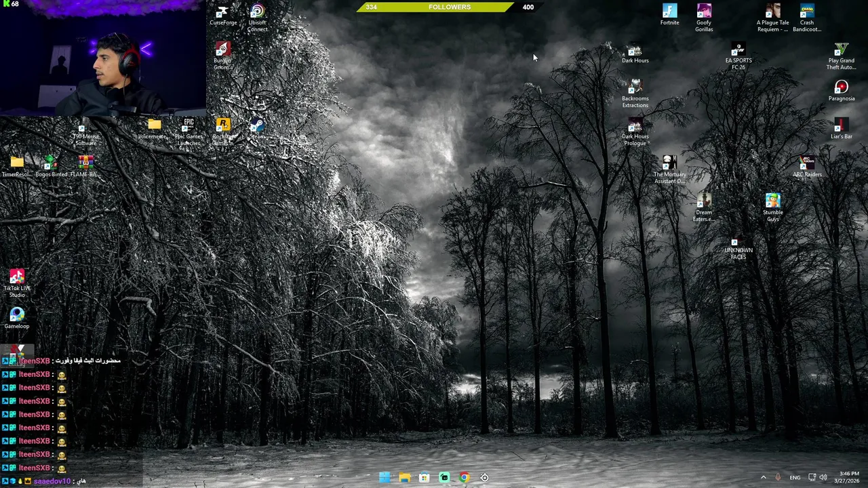This screenshot has height=488, width=868.
Task: Open File Explorer from the taskbar
Action: coord(404,478)
